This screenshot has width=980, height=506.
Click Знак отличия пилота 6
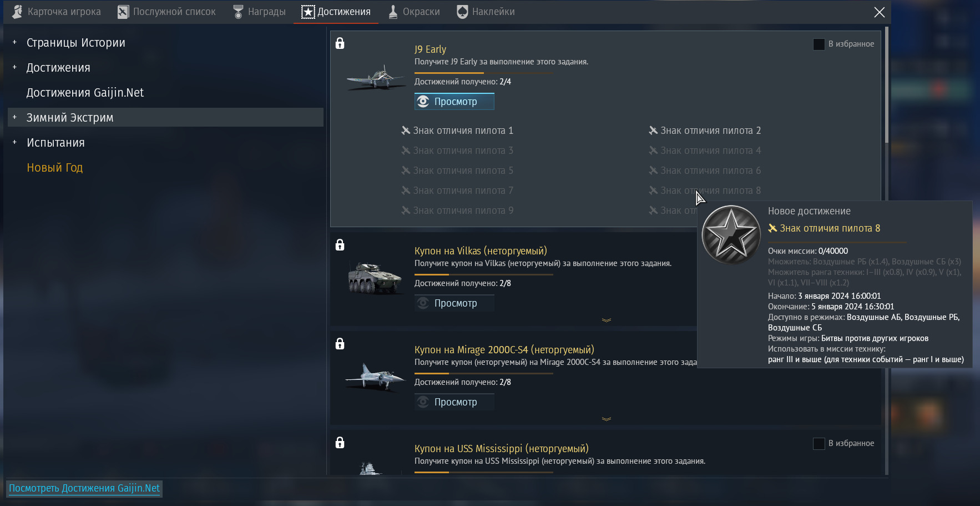(710, 171)
